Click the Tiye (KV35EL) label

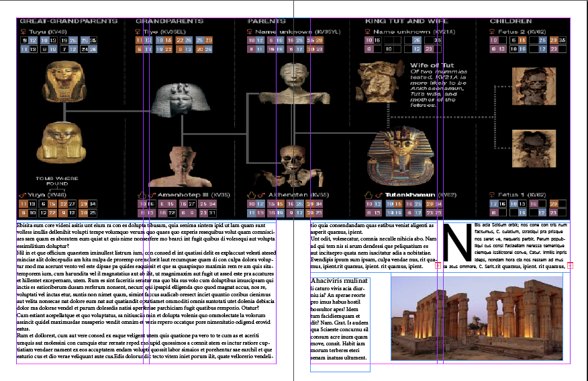[164, 32]
